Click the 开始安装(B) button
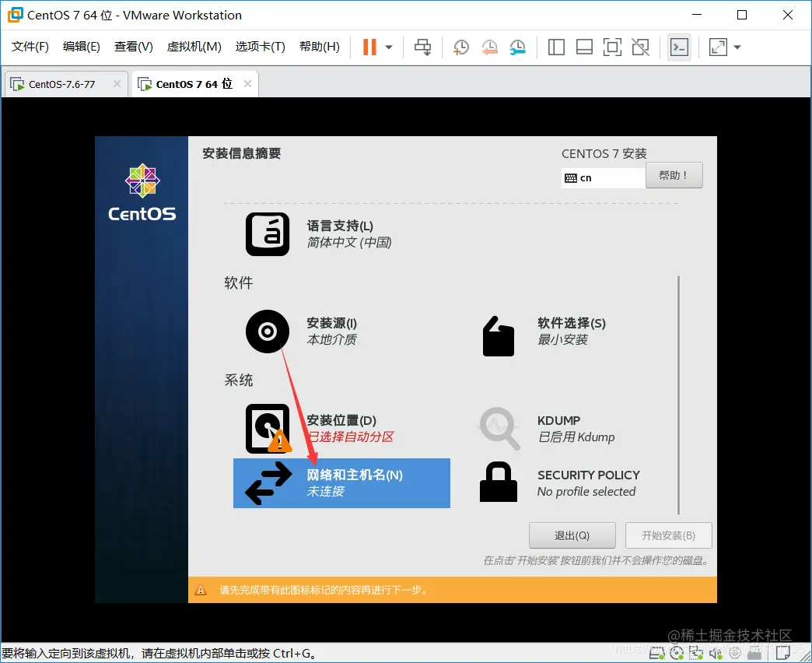Image resolution: width=812 pixels, height=663 pixels. coord(669,535)
